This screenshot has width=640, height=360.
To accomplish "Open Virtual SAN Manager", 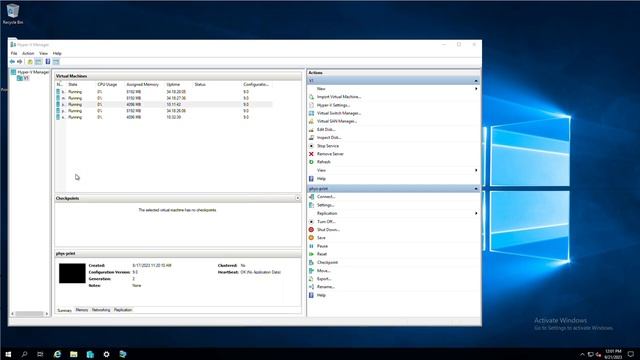I will [x=336, y=122].
